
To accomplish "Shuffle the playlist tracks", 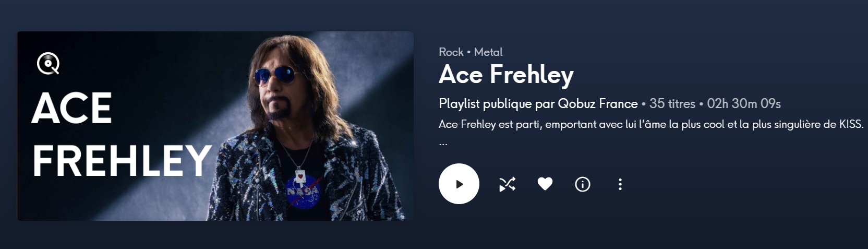I will point(507,184).
